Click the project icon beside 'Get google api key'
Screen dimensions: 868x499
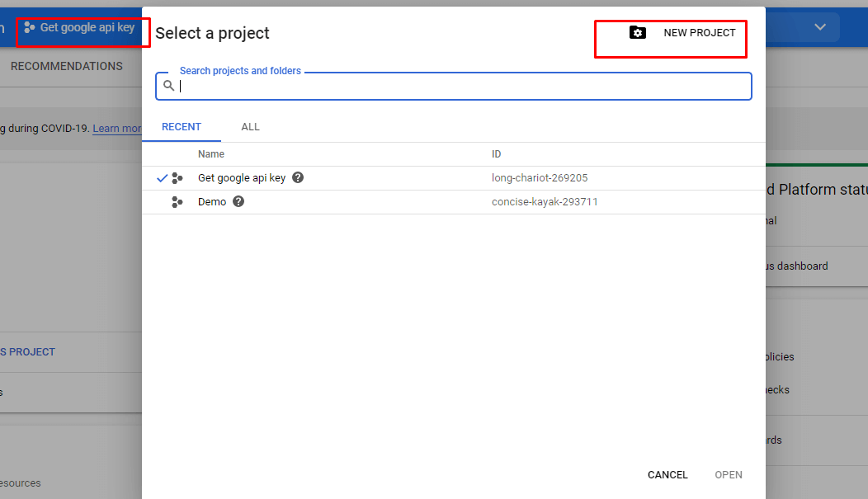[177, 177]
